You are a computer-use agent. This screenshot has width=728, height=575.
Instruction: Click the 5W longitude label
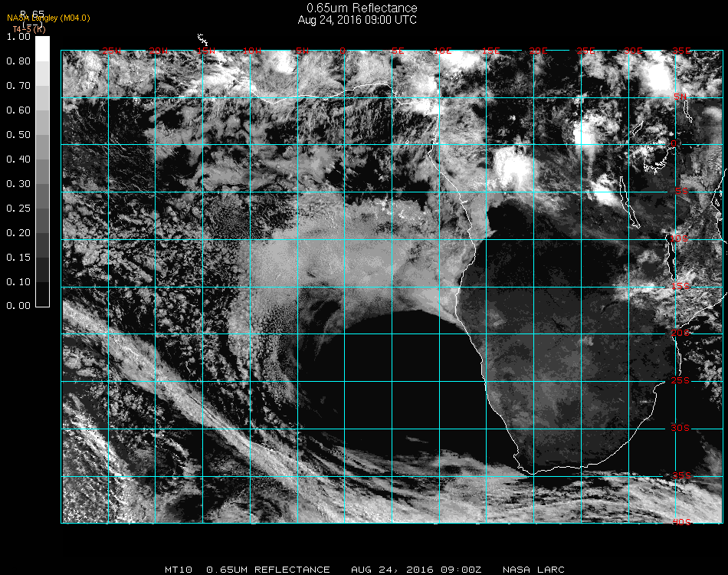click(302, 51)
